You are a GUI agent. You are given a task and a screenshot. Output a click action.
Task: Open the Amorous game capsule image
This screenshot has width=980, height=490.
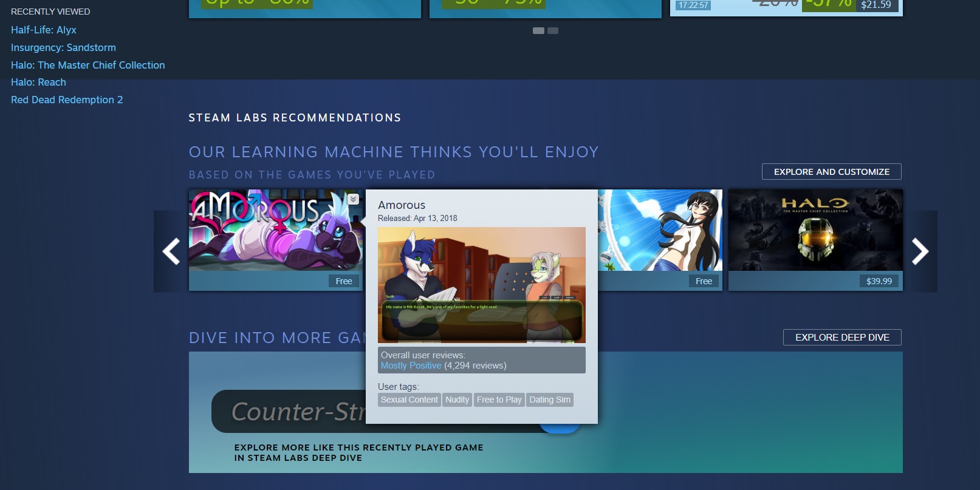click(276, 230)
